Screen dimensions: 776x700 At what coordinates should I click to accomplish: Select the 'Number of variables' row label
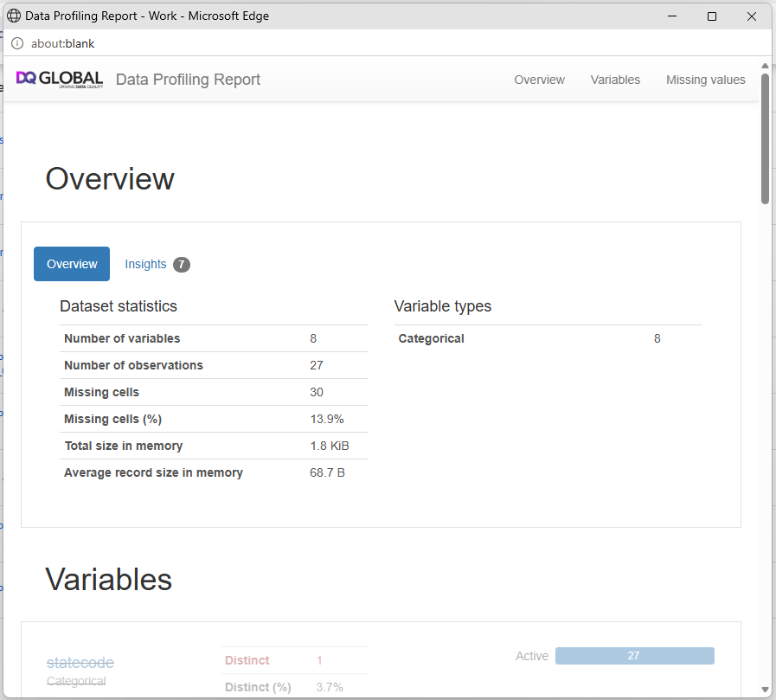[122, 338]
